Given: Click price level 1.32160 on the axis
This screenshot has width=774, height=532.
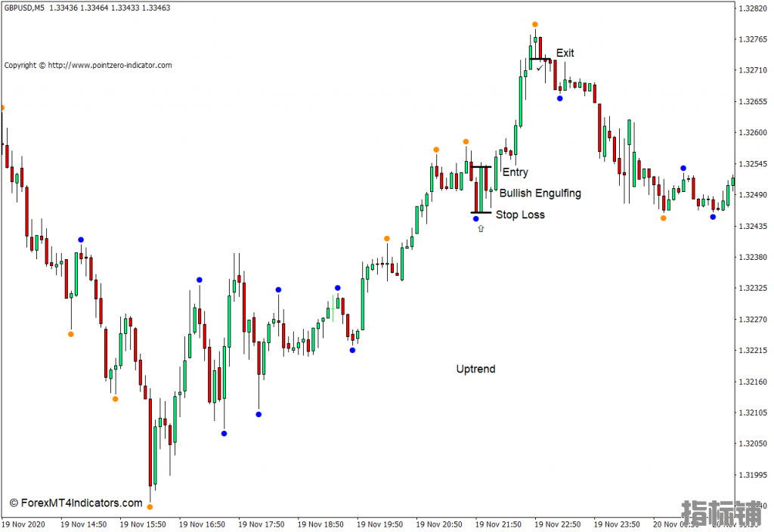Looking at the screenshot, I should 753,382.
